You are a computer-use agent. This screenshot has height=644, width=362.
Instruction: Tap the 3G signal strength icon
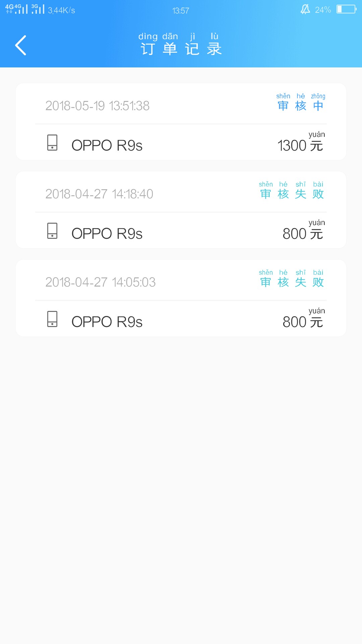pos(38,9)
